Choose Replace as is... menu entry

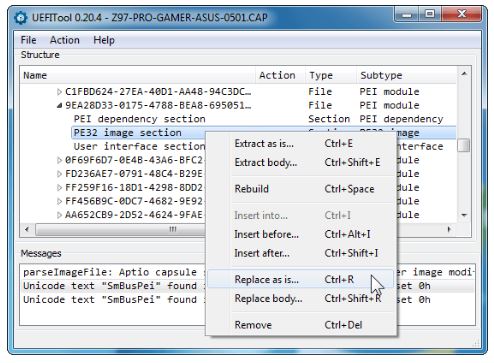tap(302, 279)
